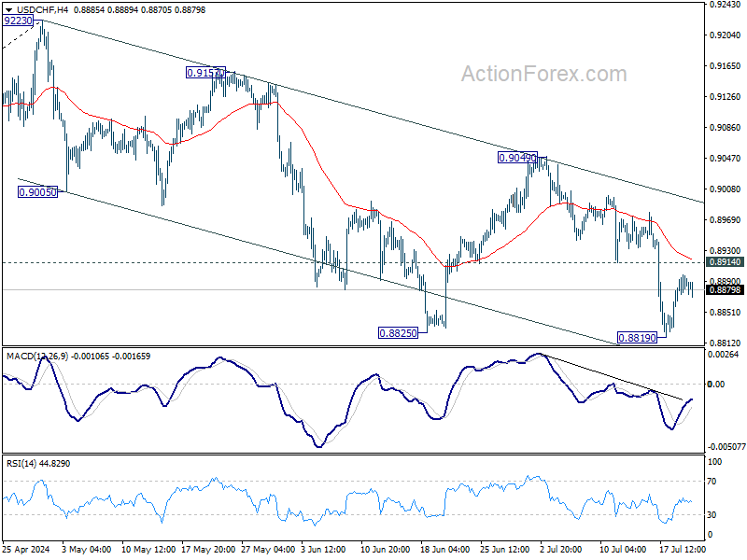The height and width of the screenshot is (560, 747).
Task: Click the 3 Jun 12:00 time axis label
Action: coord(321,549)
